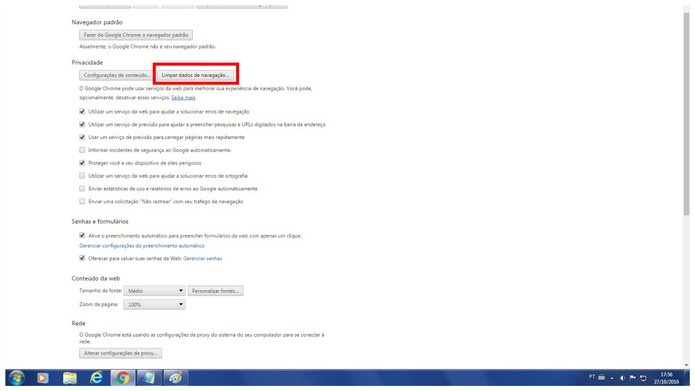This screenshot has height=391, width=695.
Task: Open the Action Center flag tray icon
Action: (633, 378)
